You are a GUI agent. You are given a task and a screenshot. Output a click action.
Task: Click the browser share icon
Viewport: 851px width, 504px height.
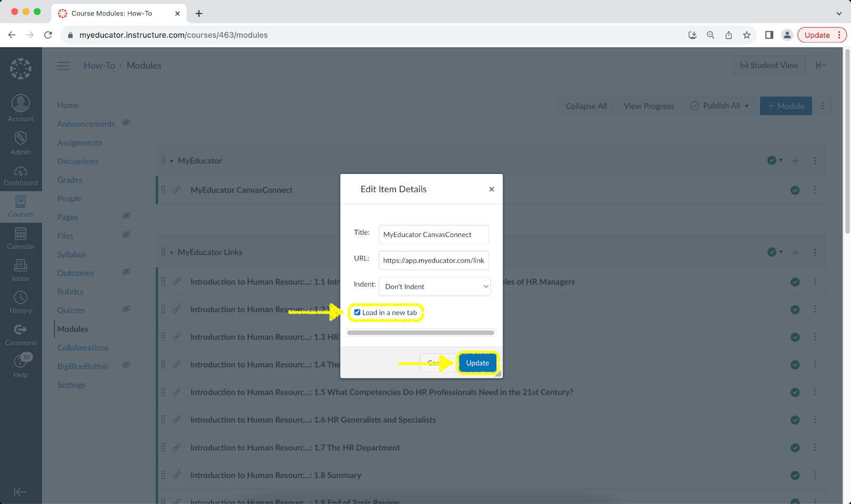729,35
